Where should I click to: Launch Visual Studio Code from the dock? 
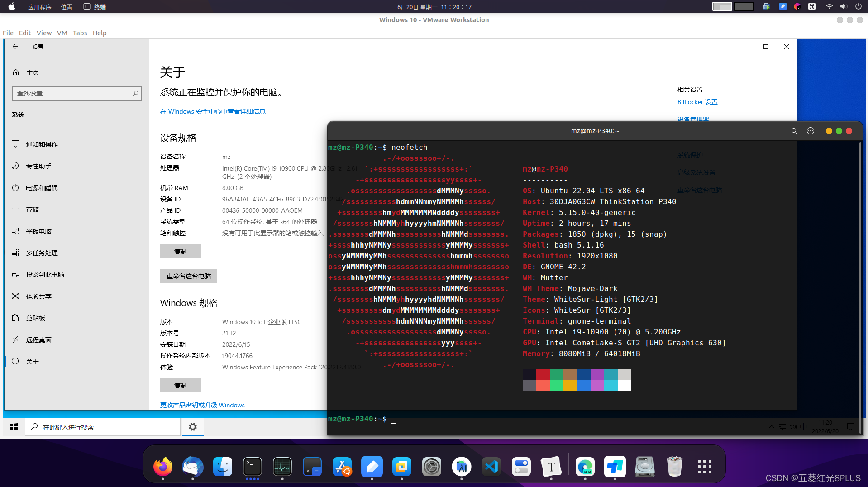(x=491, y=466)
